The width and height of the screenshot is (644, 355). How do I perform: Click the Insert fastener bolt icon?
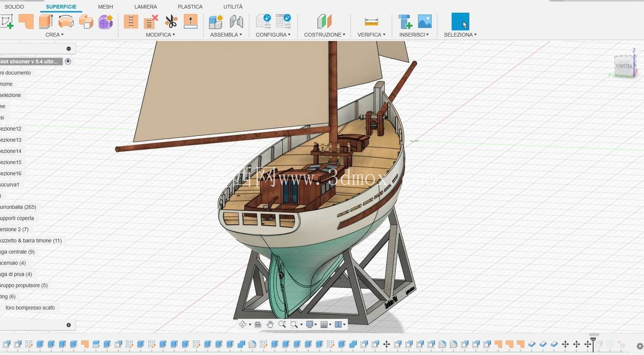tap(405, 22)
